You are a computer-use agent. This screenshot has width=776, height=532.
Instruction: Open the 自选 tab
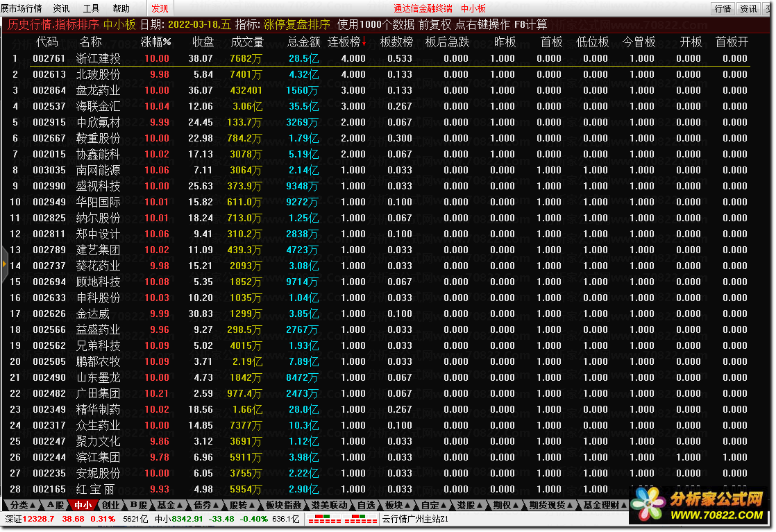(x=366, y=505)
